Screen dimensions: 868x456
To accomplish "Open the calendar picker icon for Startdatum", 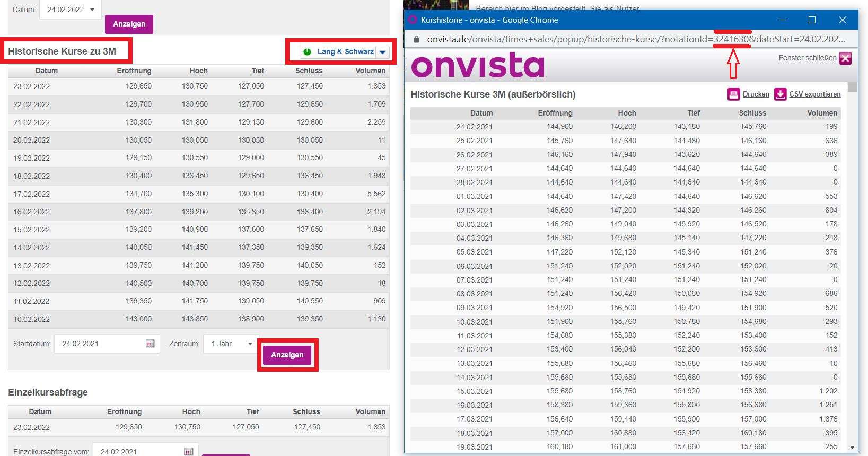I will tap(150, 344).
